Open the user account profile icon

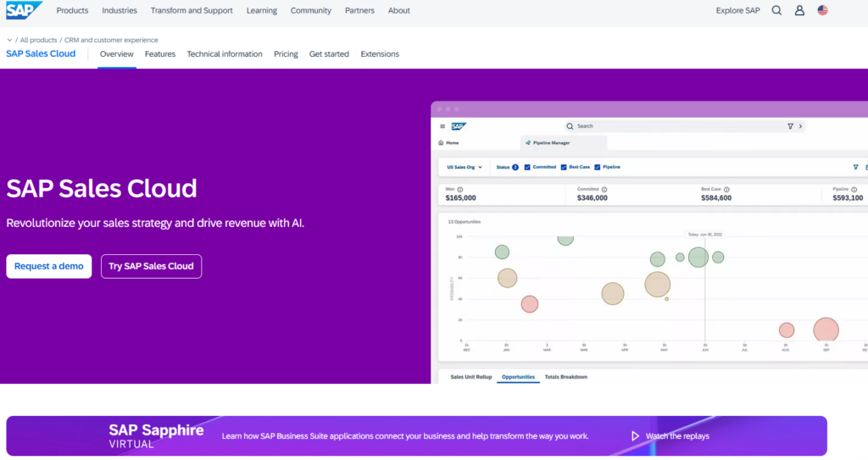point(799,10)
